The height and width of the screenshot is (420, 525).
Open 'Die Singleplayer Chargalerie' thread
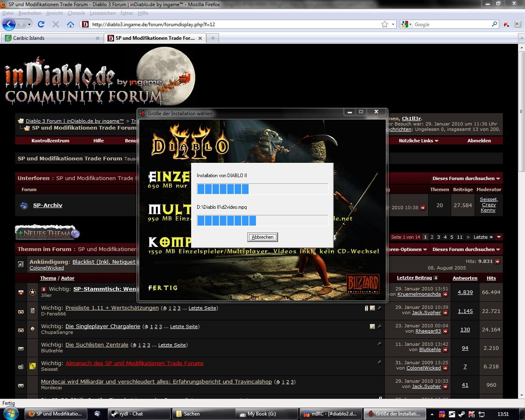point(103,326)
